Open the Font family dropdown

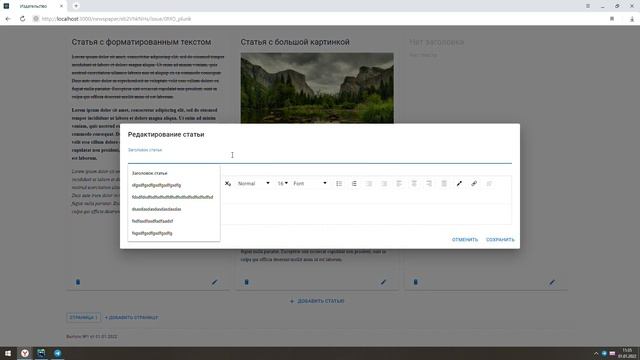pos(310,184)
